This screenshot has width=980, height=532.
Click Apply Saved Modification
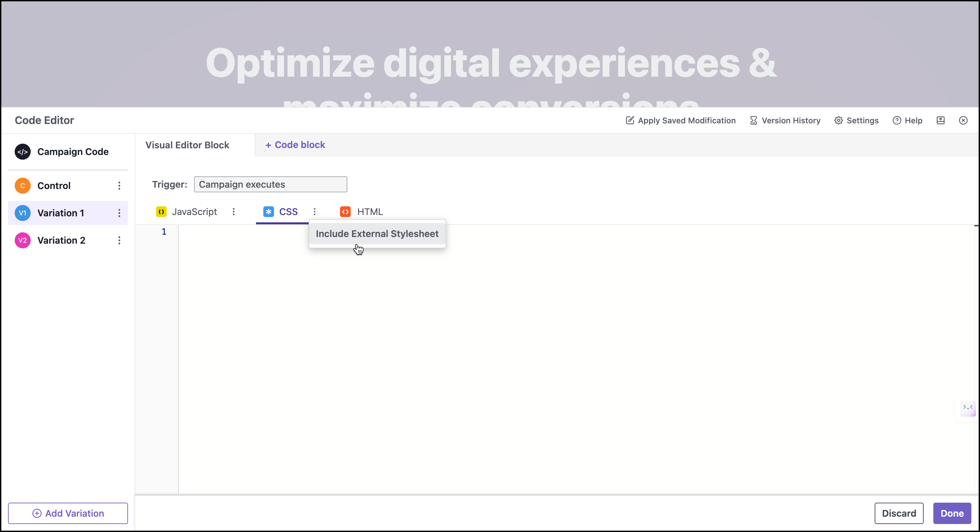pos(681,120)
